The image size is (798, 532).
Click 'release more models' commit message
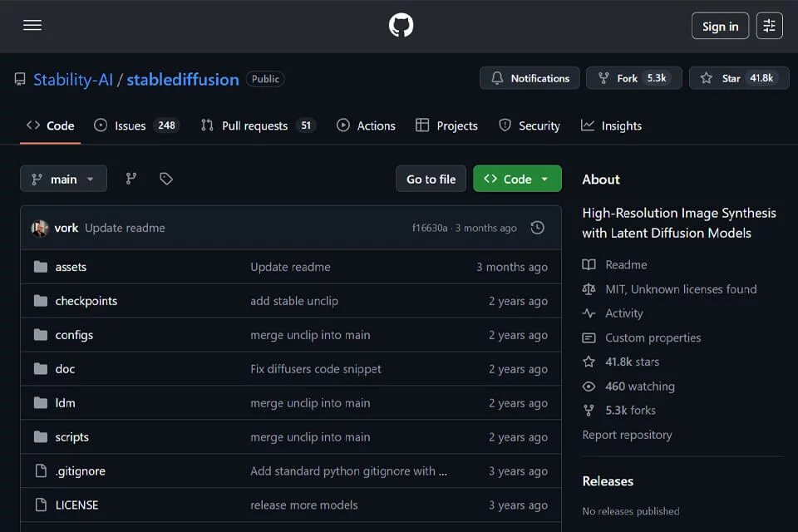(304, 505)
